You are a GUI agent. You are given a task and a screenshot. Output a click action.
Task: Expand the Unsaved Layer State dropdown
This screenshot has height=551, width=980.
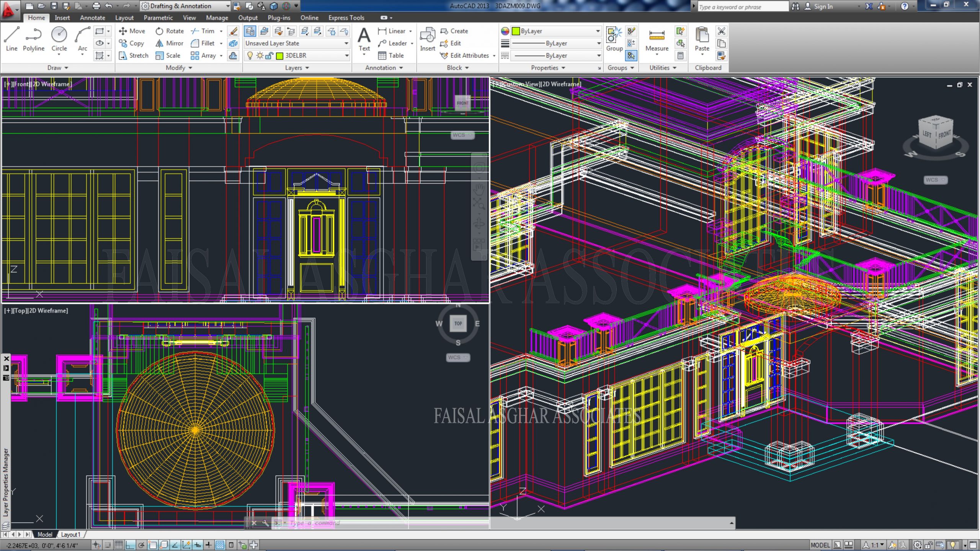click(346, 43)
